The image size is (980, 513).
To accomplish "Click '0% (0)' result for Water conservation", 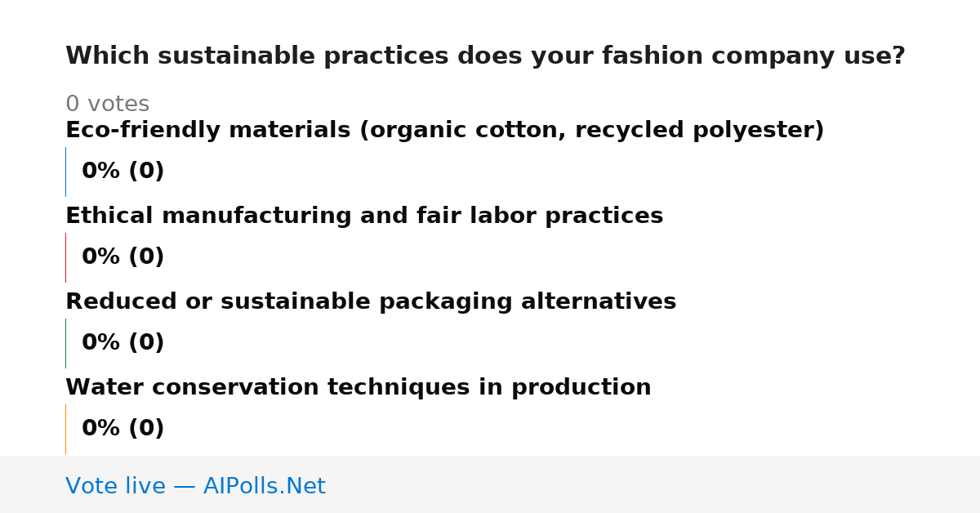I will (122, 429).
